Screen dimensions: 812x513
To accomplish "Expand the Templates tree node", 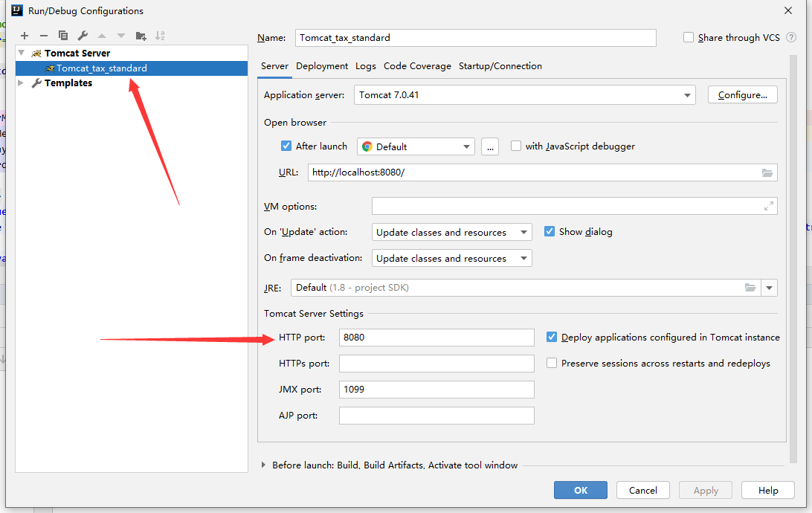I will pyautogui.click(x=21, y=83).
